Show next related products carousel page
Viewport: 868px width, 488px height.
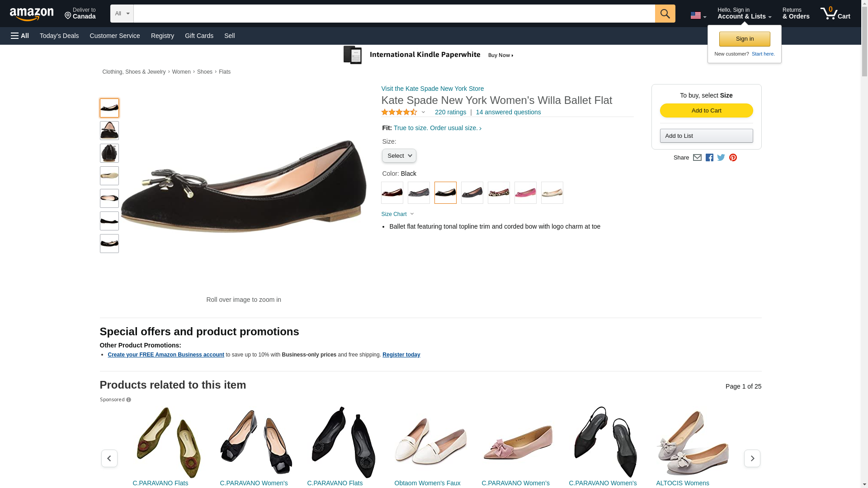pyautogui.click(x=752, y=458)
